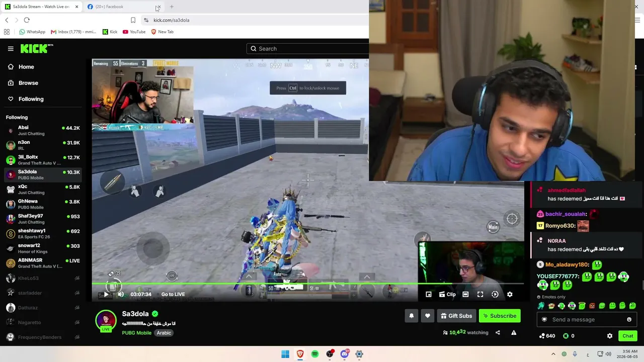The image size is (644, 362).
Task: Subscribe to Sa3dola's channel
Action: (x=500, y=316)
